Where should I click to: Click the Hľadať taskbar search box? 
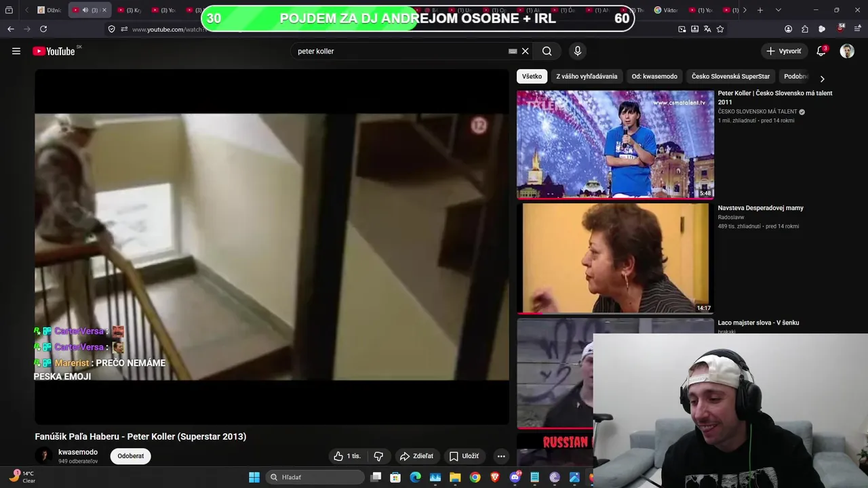315,477
